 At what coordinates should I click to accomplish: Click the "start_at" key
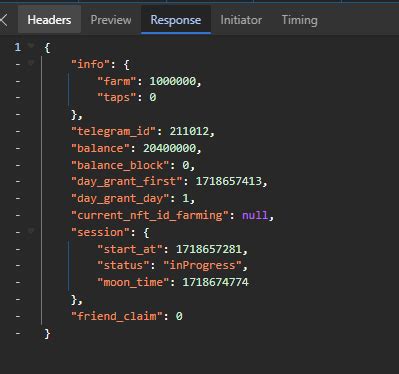coord(130,249)
